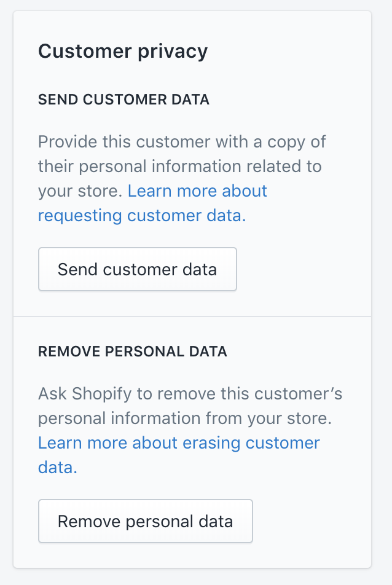Click the "Learn more about erasing customer" line

click(x=179, y=443)
